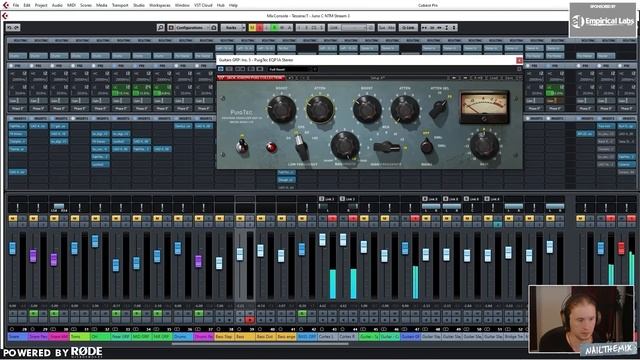Open the Window menu

pos(182,5)
